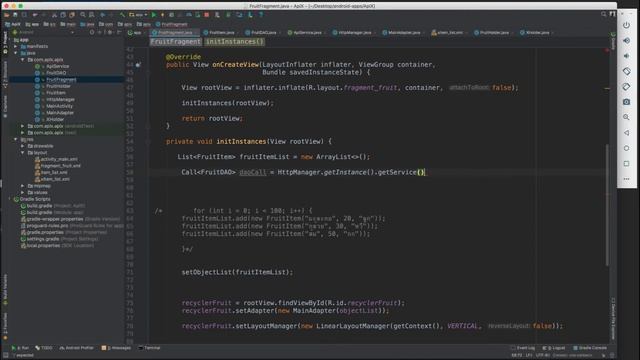640x360 pixels.
Task: Click the red Stop button in toolbar
Action: pos(207,15)
